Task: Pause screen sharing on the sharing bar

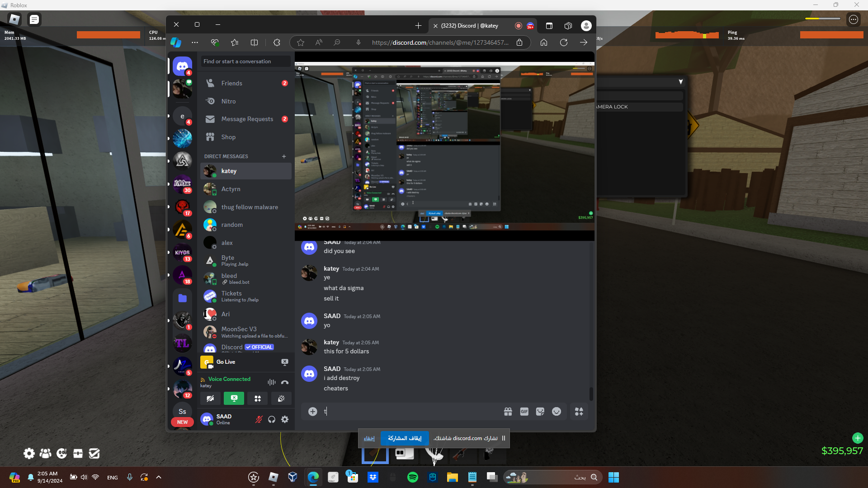Action: pyautogui.click(x=504, y=438)
